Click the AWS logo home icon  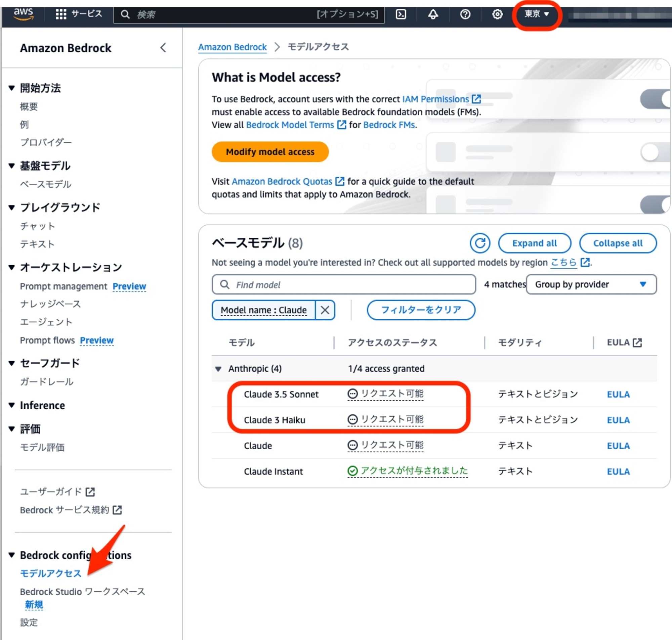23,14
